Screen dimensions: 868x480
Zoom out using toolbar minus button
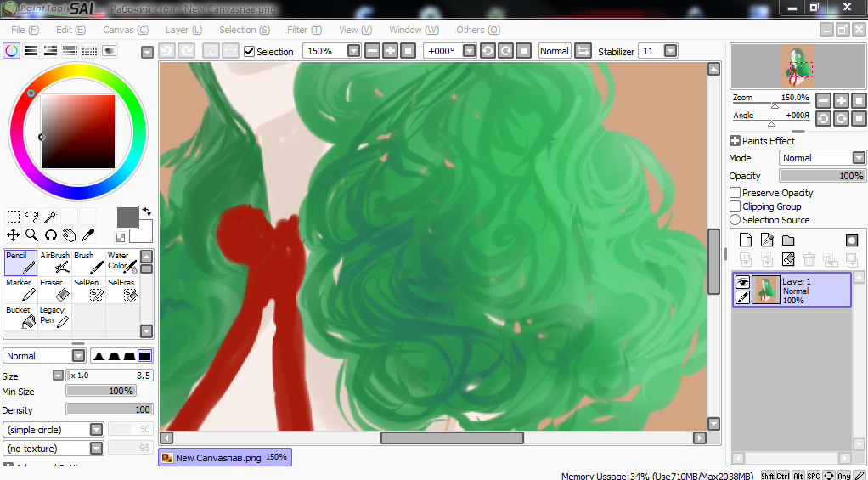point(373,51)
